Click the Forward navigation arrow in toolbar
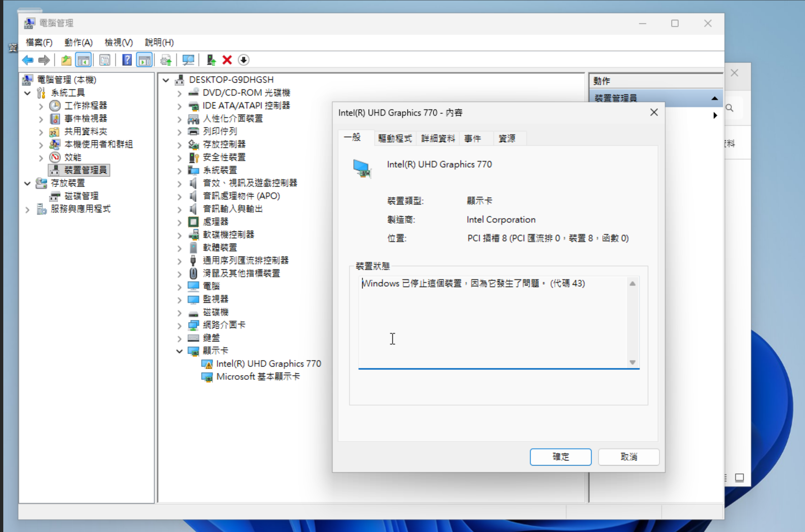This screenshot has width=805, height=532. pos(44,60)
